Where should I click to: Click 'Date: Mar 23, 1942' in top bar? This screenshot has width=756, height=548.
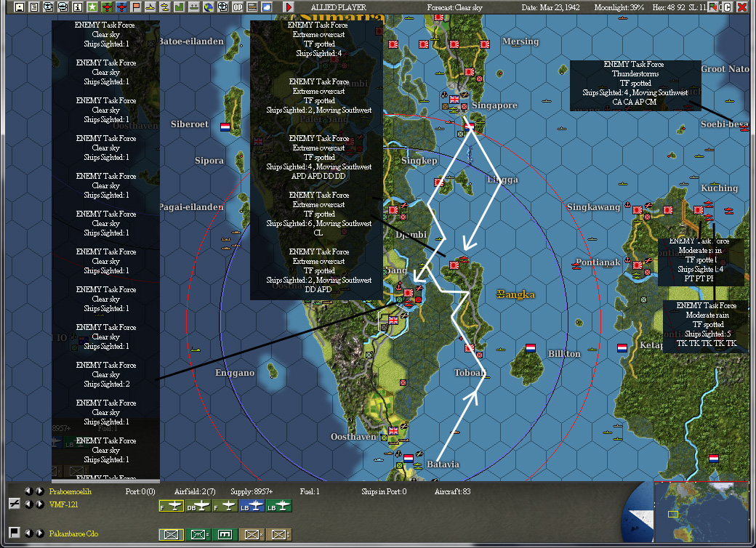550,7
